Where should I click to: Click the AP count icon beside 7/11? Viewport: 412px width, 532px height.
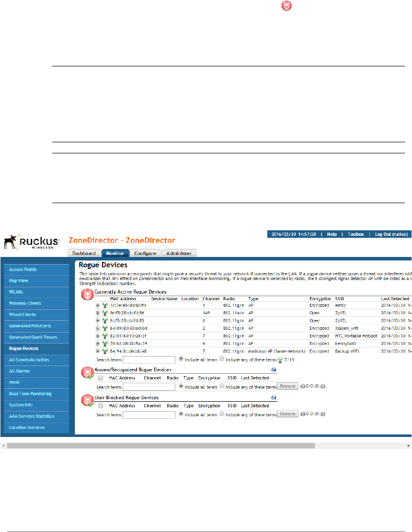[280, 360]
